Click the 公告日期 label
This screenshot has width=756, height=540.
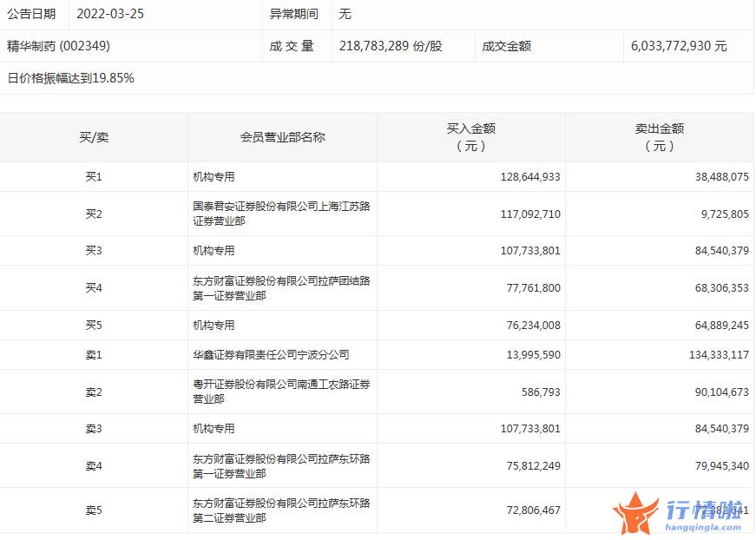click(31, 14)
